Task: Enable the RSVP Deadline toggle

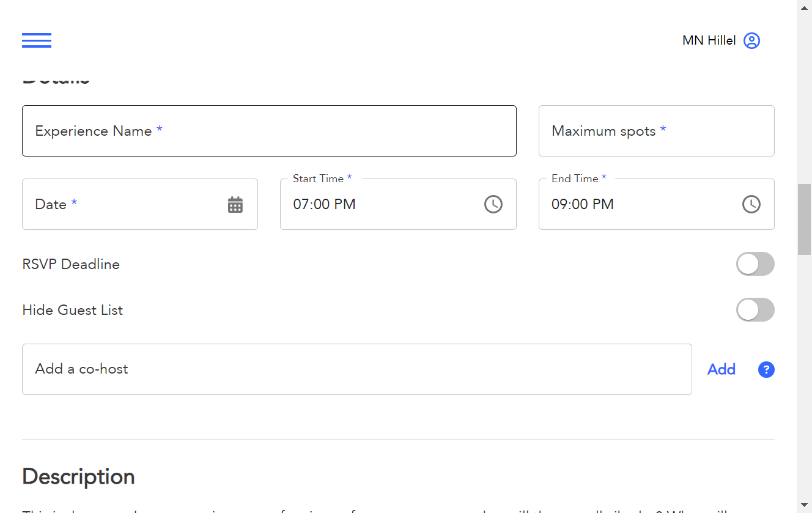Action: click(755, 264)
